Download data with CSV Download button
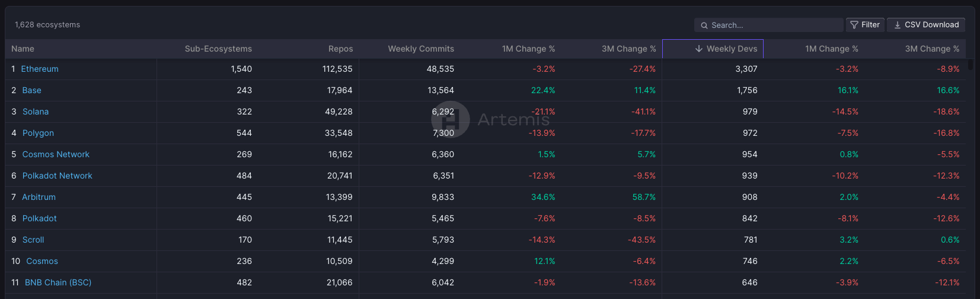980x299 pixels. pos(926,25)
